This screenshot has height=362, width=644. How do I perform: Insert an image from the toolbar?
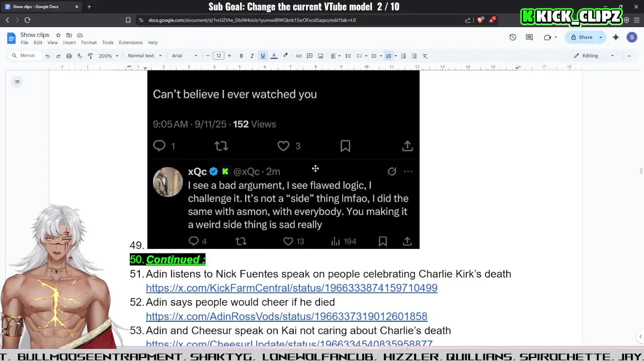point(320,56)
